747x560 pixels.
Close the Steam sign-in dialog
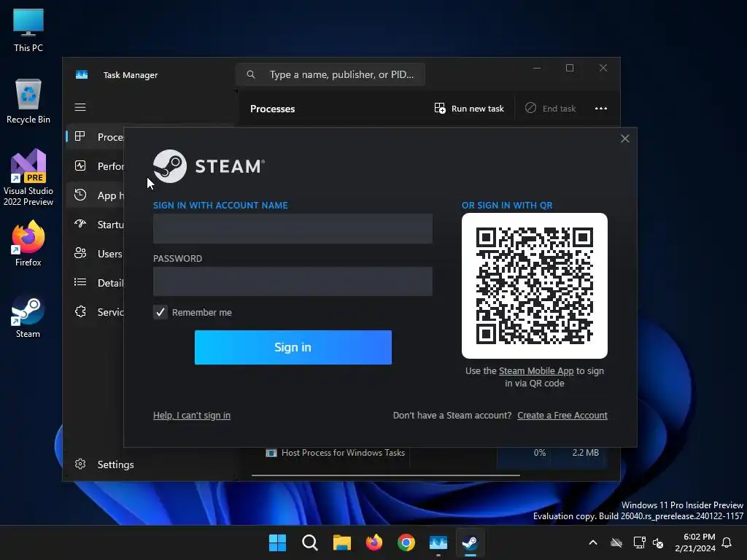coord(625,139)
